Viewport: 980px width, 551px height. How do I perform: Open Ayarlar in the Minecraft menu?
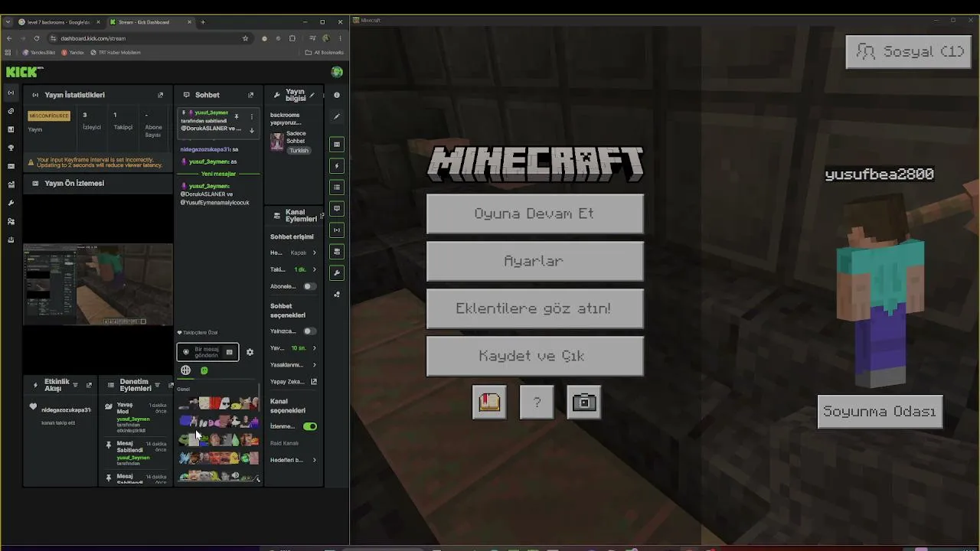[534, 261]
